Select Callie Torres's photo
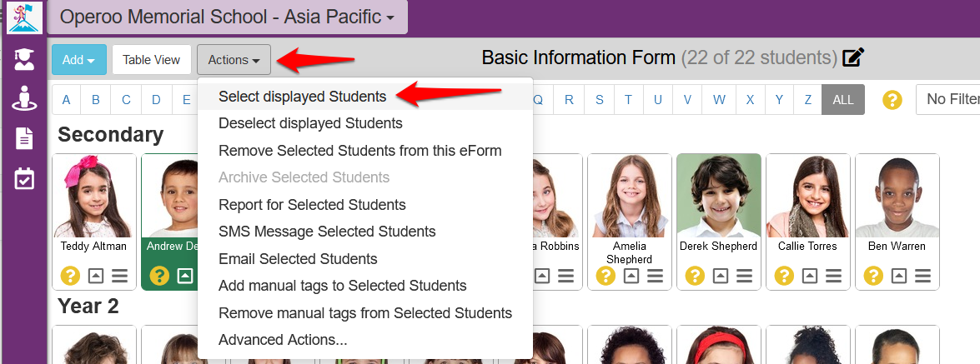The image size is (980, 364). pyautogui.click(x=808, y=196)
